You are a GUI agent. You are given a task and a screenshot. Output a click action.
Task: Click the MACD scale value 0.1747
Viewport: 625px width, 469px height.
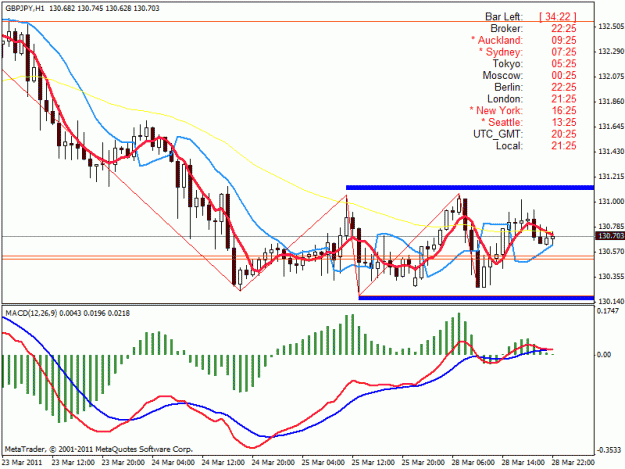point(609,311)
